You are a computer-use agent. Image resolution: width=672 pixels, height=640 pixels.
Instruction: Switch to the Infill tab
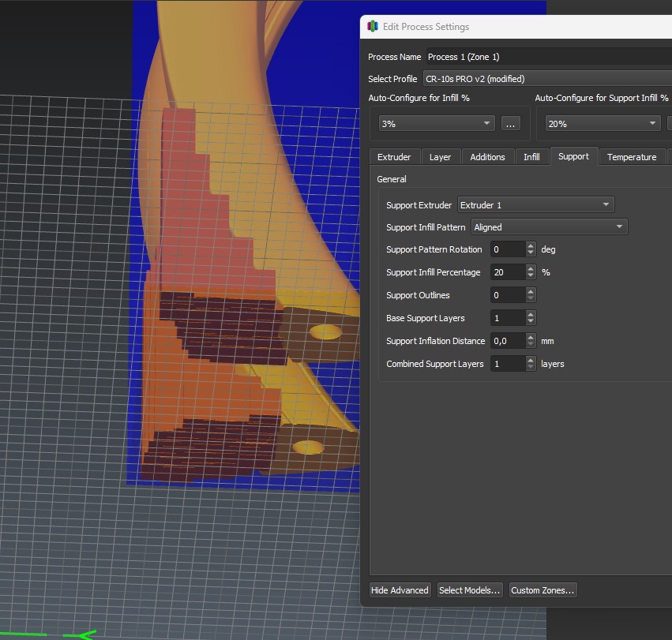click(x=531, y=157)
